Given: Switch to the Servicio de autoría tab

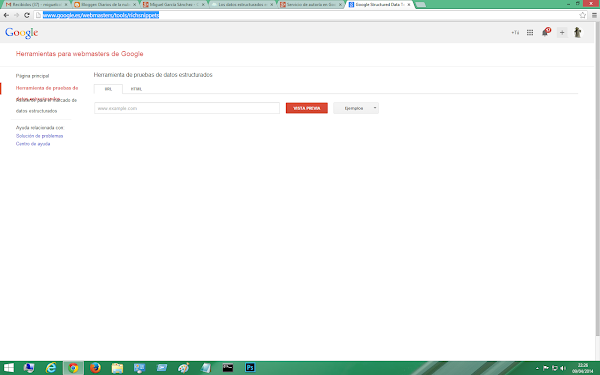Looking at the screenshot, I should [311, 5].
